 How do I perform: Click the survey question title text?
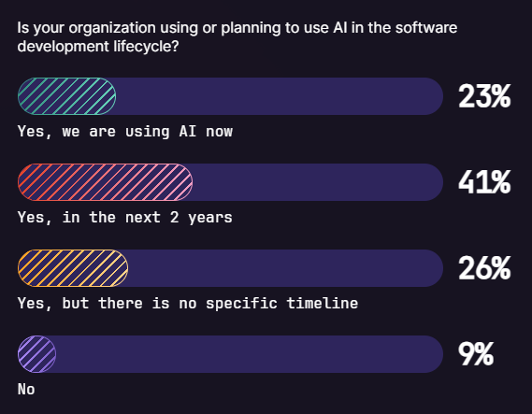click(x=237, y=37)
